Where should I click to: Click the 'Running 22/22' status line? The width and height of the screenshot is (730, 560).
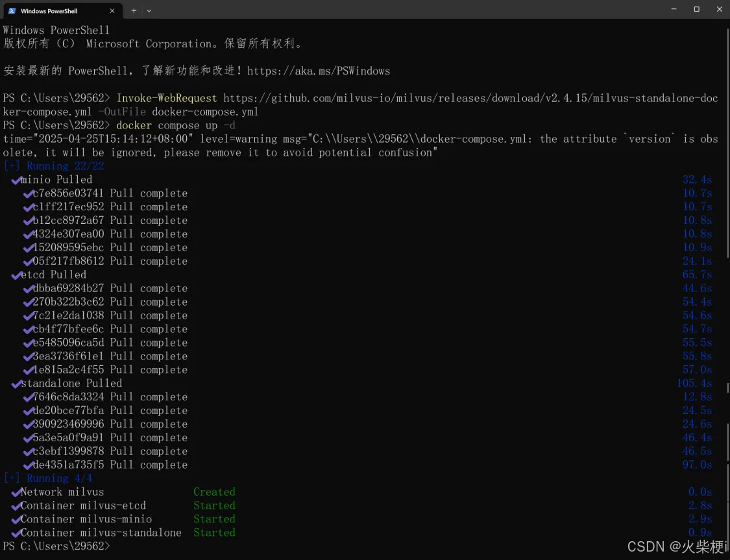[54, 166]
